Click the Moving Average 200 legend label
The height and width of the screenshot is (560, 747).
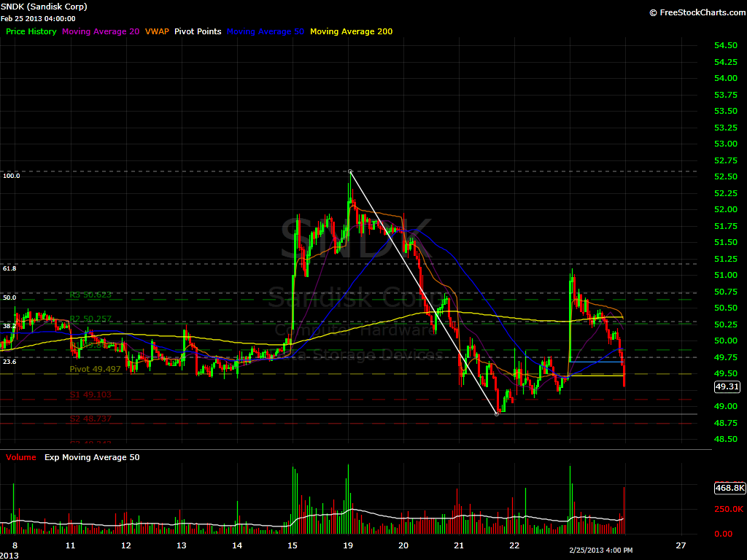click(351, 31)
